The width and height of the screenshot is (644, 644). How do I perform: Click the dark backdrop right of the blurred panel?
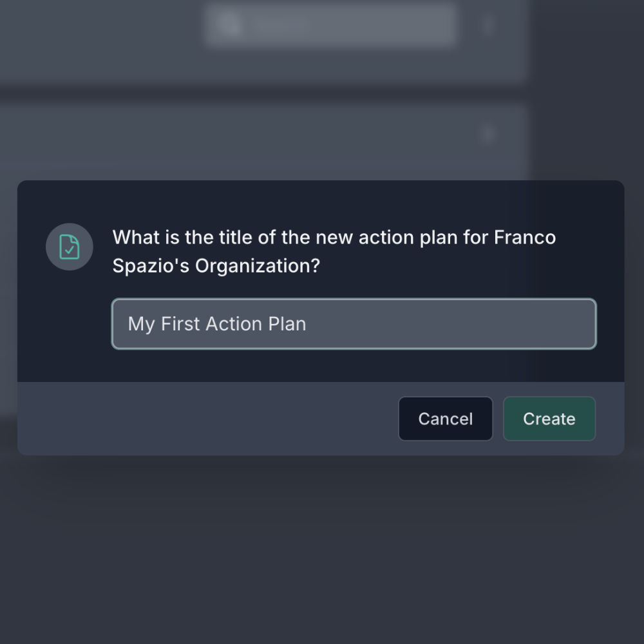click(x=586, y=97)
